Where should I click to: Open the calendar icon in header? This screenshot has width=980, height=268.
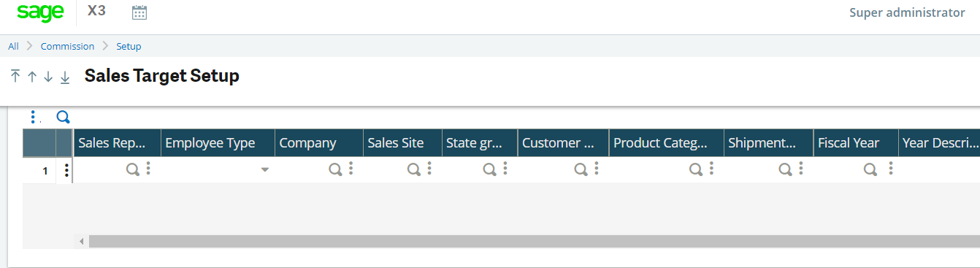[x=139, y=12]
